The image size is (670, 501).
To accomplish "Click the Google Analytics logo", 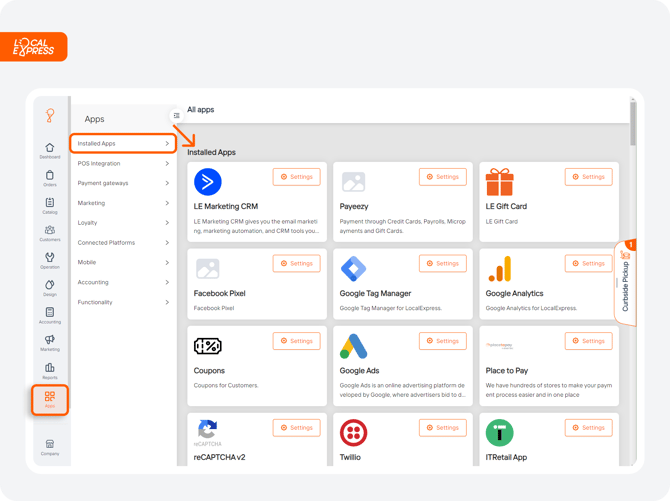I will (x=500, y=268).
